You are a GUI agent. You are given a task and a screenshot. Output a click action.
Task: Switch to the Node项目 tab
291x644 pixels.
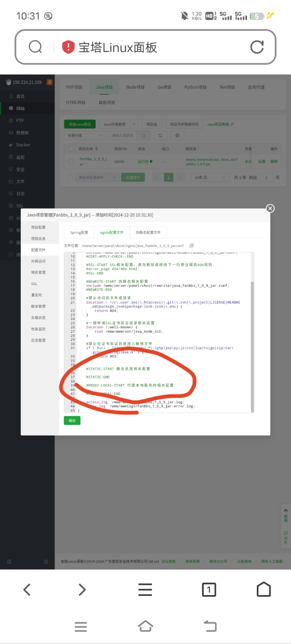(135, 87)
